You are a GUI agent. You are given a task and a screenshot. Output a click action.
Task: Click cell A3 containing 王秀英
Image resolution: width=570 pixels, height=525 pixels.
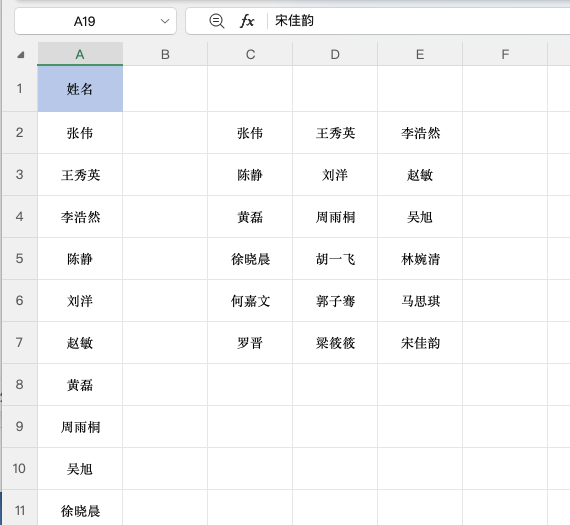pyautogui.click(x=80, y=175)
